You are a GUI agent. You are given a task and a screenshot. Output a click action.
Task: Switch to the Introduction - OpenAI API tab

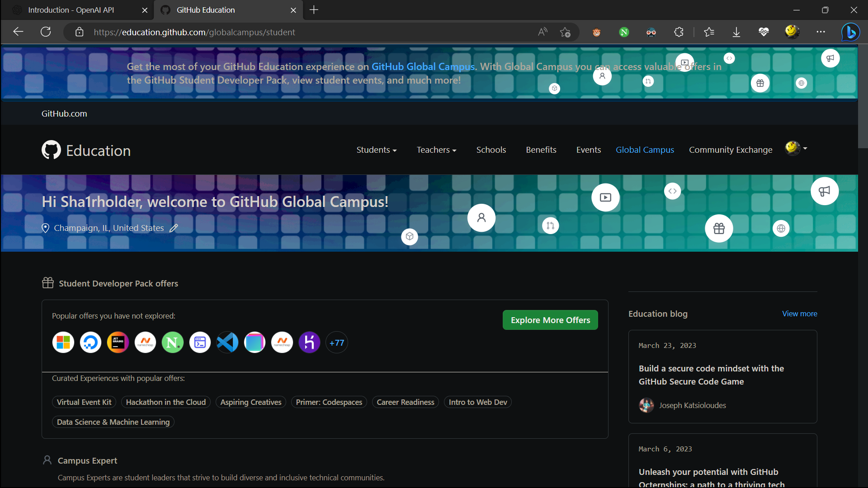click(x=71, y=10)
